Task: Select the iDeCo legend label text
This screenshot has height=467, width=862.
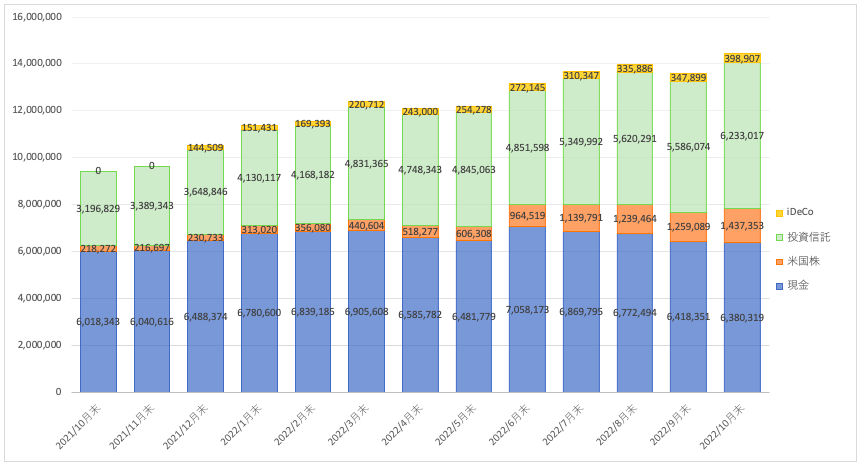Action: 801,212
